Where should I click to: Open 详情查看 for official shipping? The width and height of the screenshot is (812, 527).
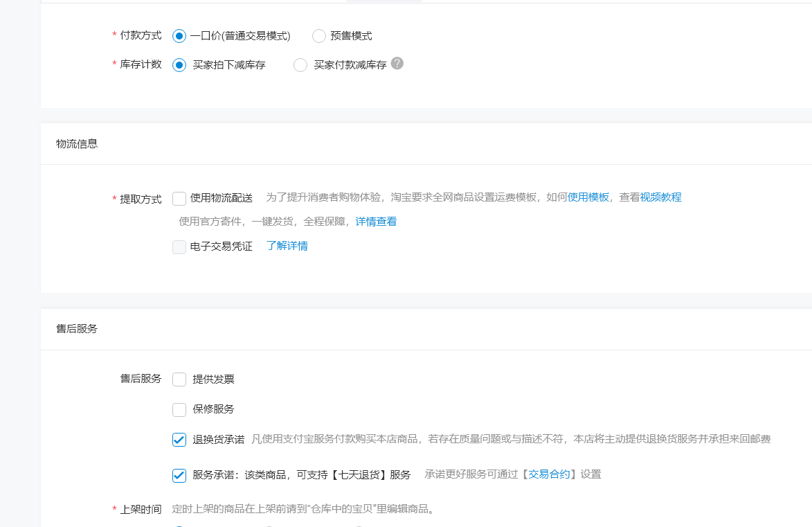[376, 222]
